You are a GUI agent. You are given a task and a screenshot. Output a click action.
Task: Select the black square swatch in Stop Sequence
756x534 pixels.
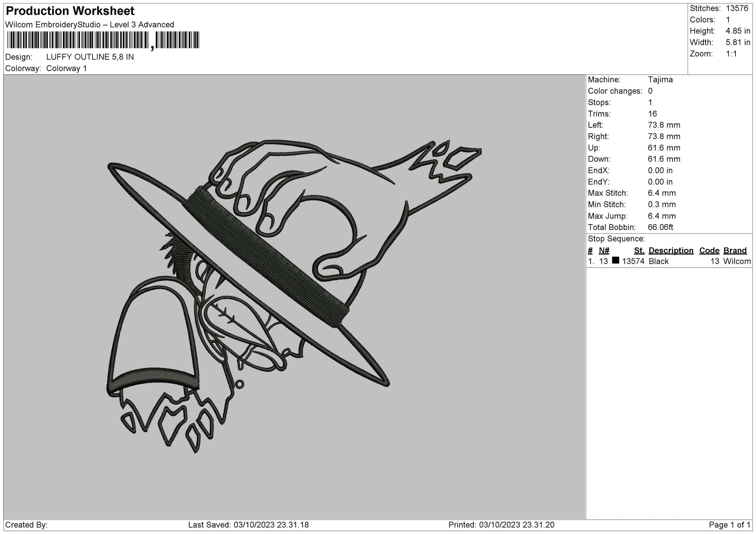click(615, 261)
